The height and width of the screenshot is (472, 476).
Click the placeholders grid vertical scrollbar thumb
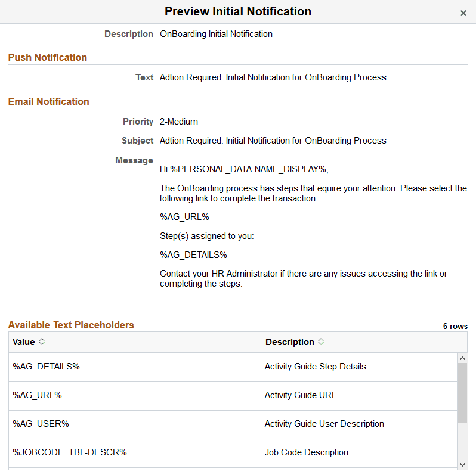[x=462, y=393]
